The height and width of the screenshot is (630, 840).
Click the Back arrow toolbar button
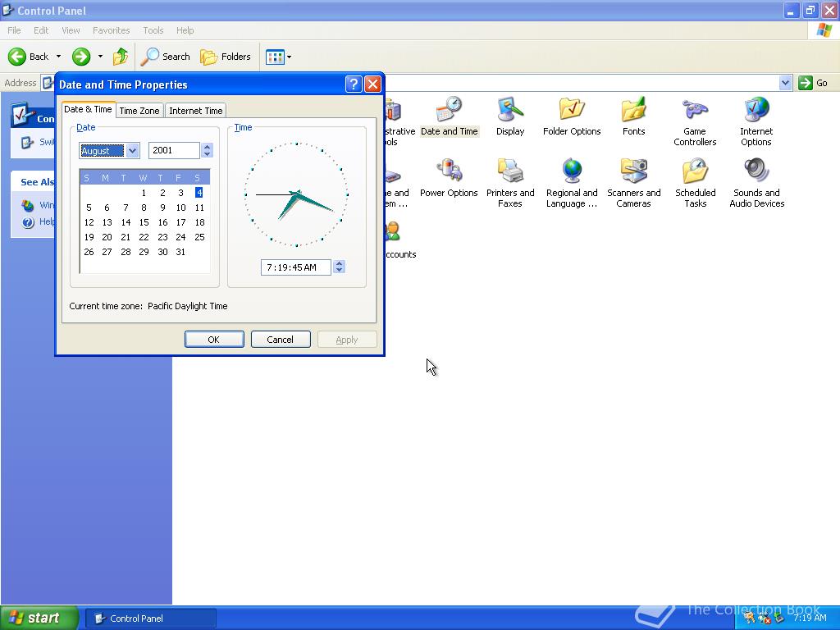pos(28,57)
